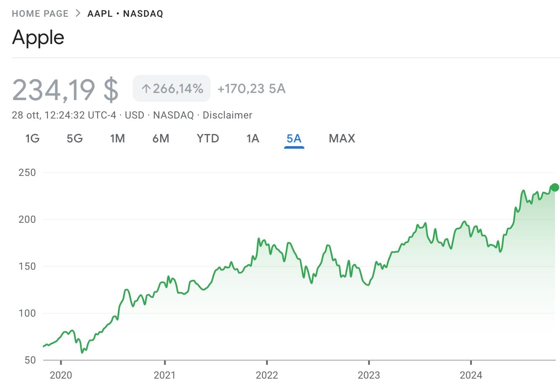Switch to the 5G time range tab
The image size is (560, 392).
pyautogui.click(x=75, y=138)
